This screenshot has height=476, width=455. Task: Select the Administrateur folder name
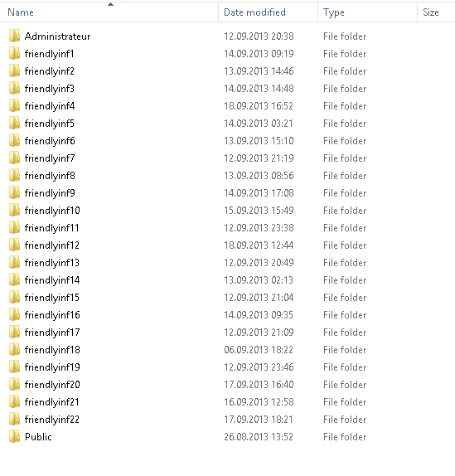[x=58, y=36]
